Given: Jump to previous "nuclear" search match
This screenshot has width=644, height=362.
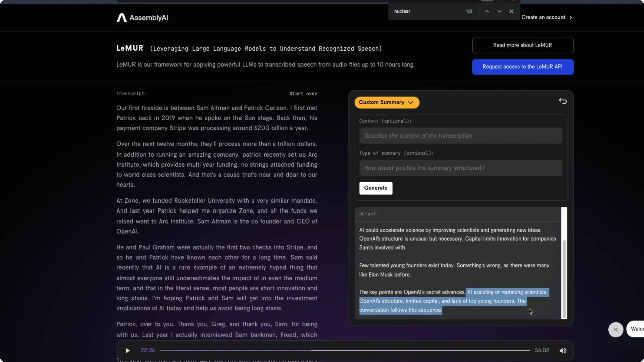Looking at the screenshot, I should tap(487, 11).
